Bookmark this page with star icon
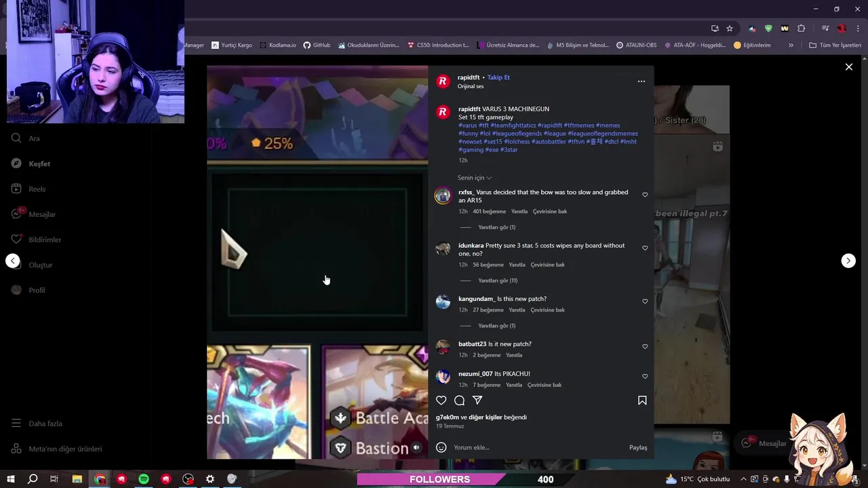The image size is (868, 488). [730, 28]
